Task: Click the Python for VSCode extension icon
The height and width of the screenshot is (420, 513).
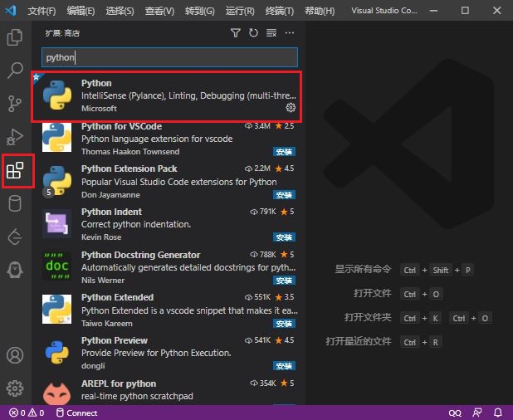Action: coord(56,138)
